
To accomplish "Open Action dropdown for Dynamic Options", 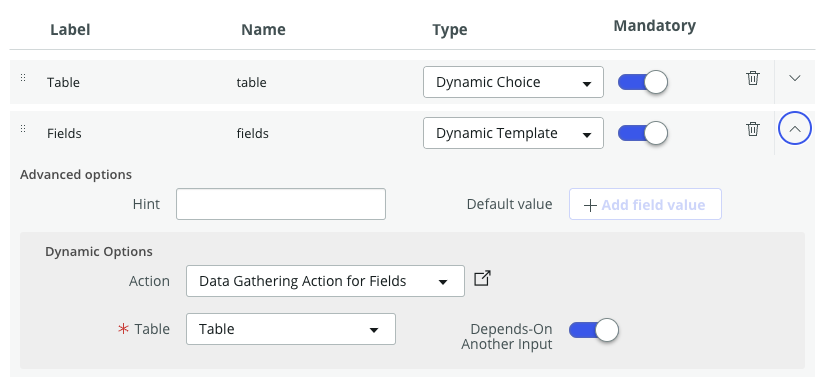I will [325, 281].
